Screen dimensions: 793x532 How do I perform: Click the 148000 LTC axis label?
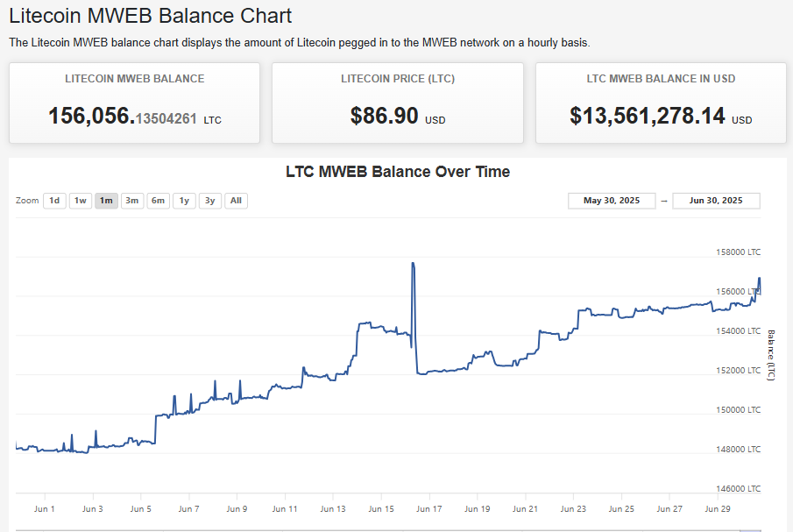738,450
